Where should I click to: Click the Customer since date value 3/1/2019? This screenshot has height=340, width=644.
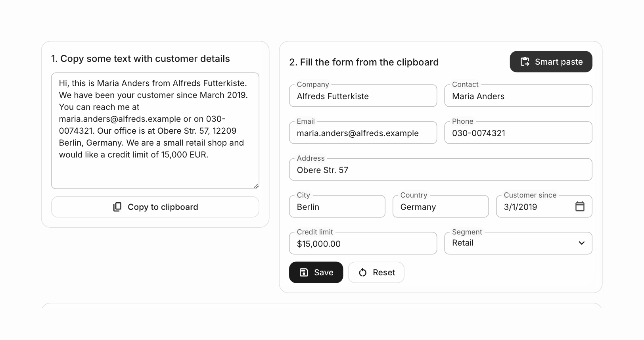pyautogui.click(x=520, y=207)
